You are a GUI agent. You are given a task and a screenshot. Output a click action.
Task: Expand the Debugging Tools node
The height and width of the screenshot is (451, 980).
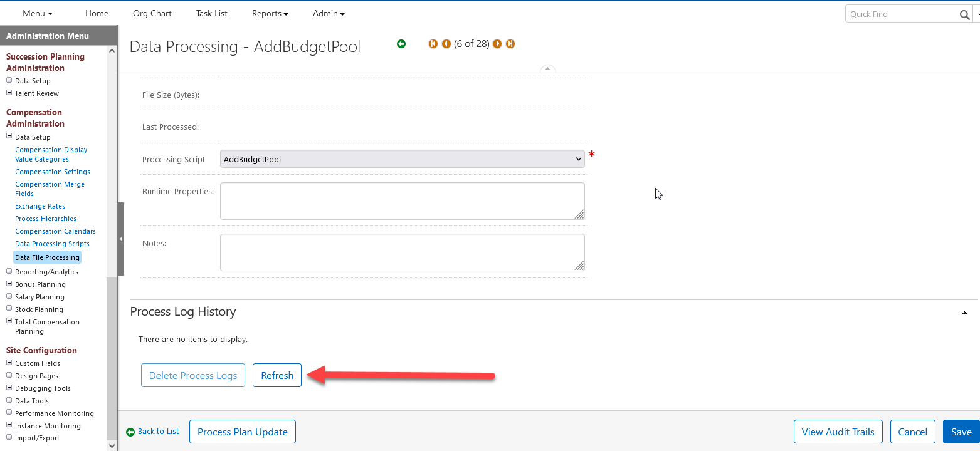[x=9, y=388]
